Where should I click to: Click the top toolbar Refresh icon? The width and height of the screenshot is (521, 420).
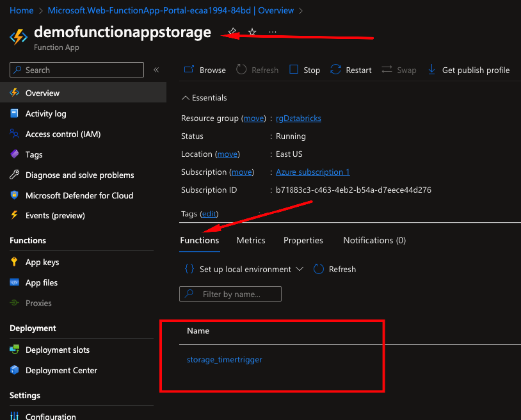coord(241,69)
